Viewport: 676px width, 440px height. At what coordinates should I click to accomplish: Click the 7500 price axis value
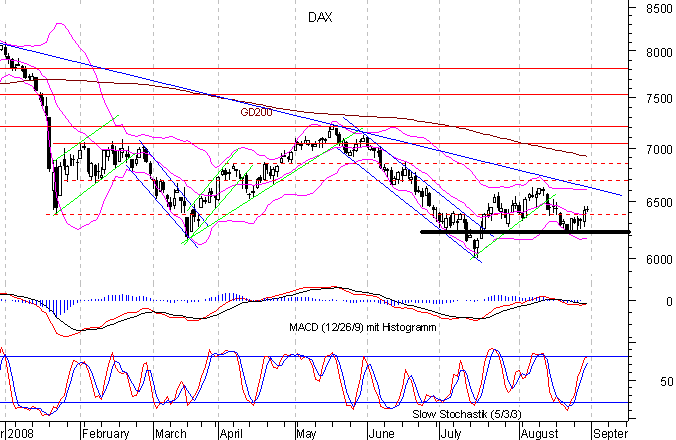click(659, 99)
